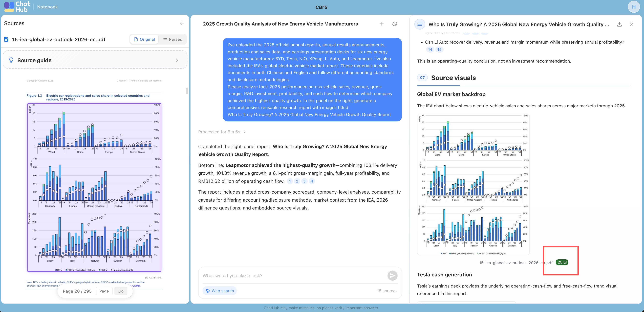Click the 'Sources' panel heading
This screenshot has width=644, height=312.
(x=14, y=23)
